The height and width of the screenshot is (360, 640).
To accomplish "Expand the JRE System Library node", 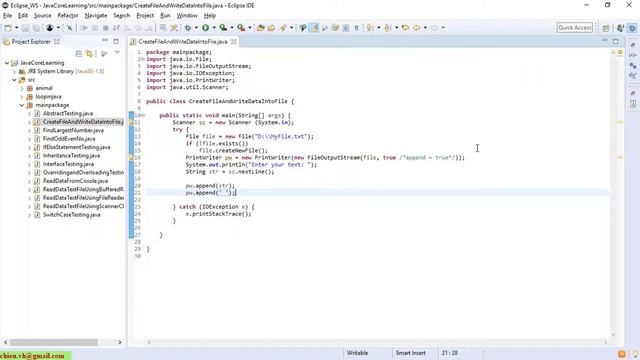I will [x=14, y=71].
